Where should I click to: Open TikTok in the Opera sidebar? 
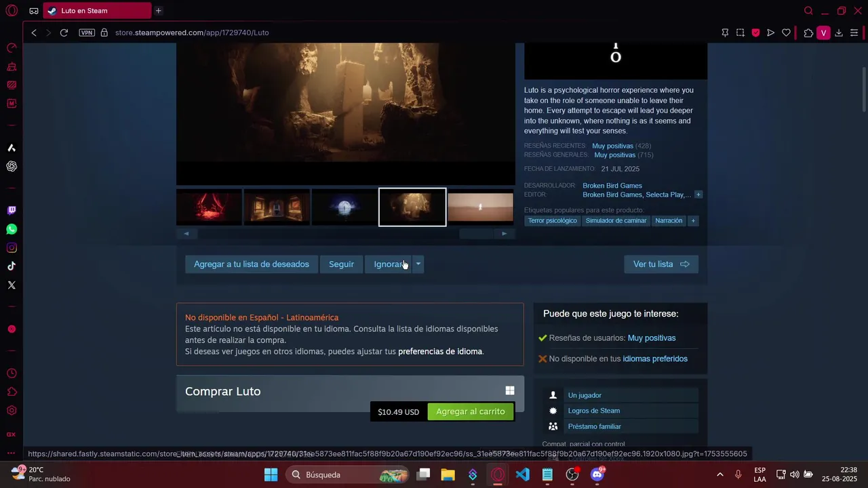tap(12, 266)
